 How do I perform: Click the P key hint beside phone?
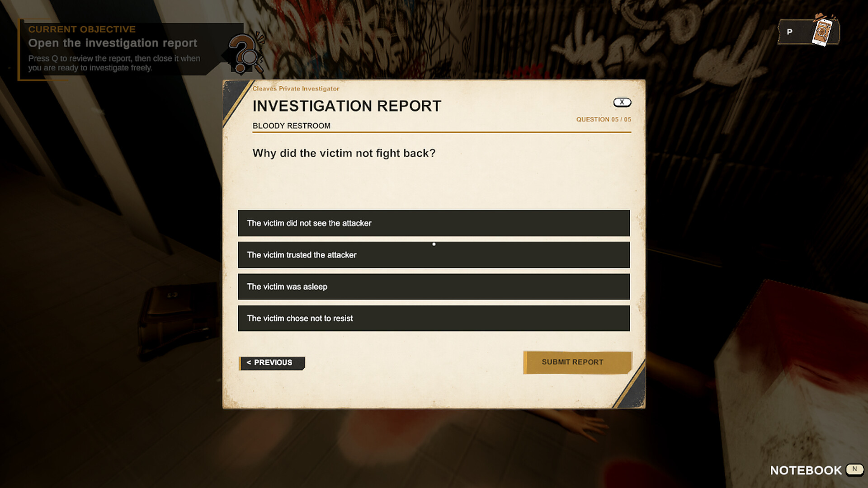click(x=790, y=32)
